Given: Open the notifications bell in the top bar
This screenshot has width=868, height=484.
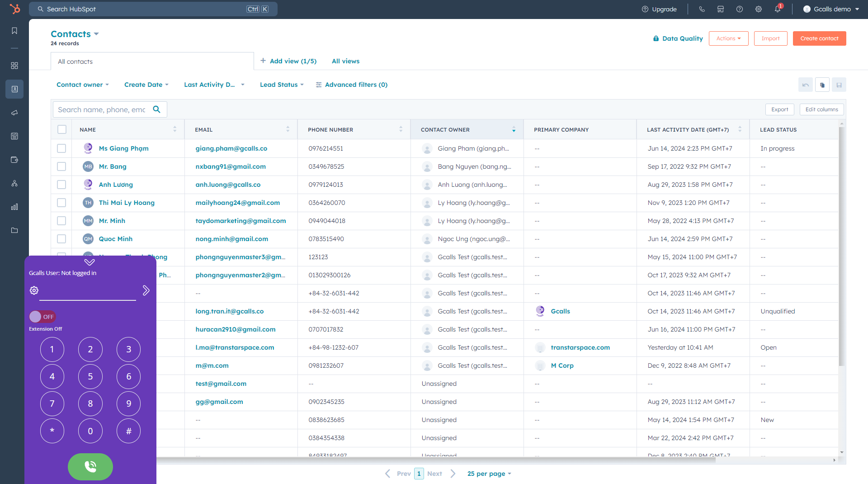Looking at the screenshot, I should pos(778,9).
